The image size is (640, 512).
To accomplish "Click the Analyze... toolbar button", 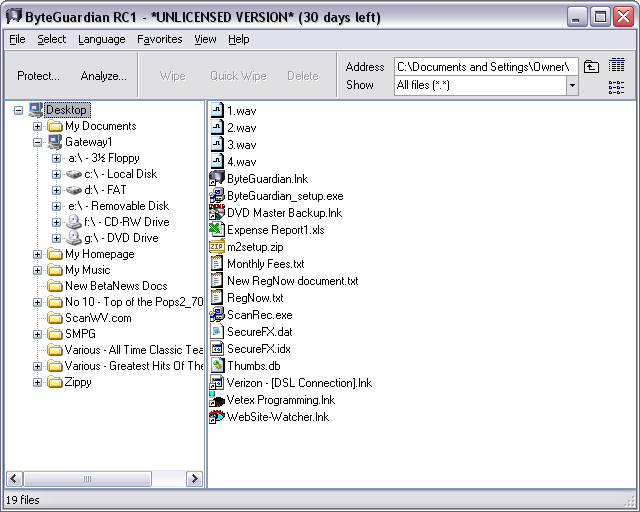I will point(103,76).
